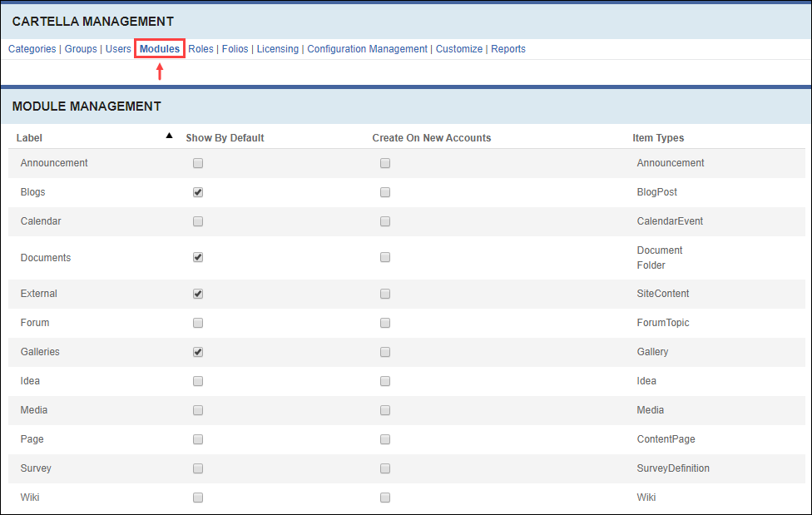The height and width of the screenshot is (515, 812).
Task: Enable Show By Default for Idea
Action: tap(198, 381)
